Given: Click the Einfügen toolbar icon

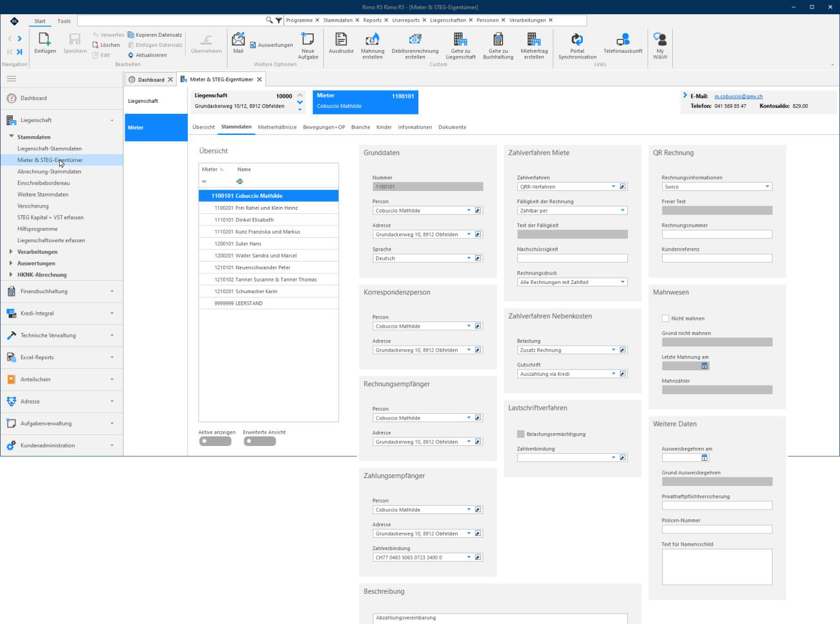Looking at the screenshot, I should click(x=45, y=39).
